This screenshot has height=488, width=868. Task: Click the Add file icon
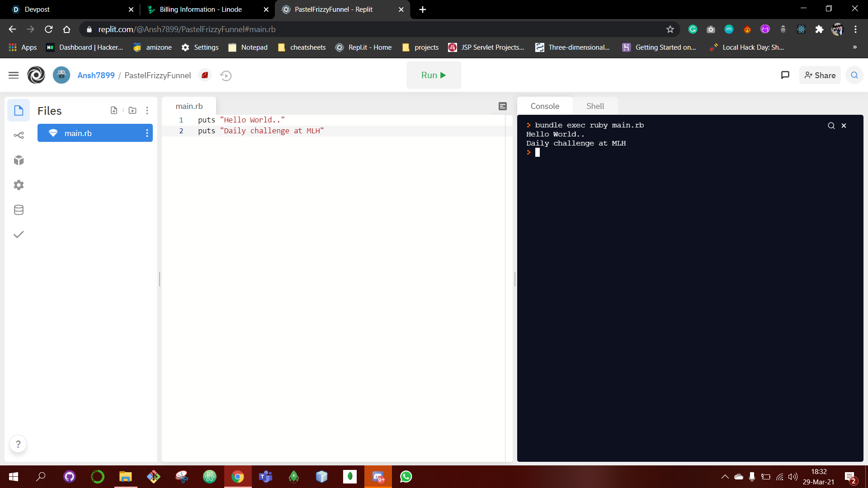(x=114, y=110)
